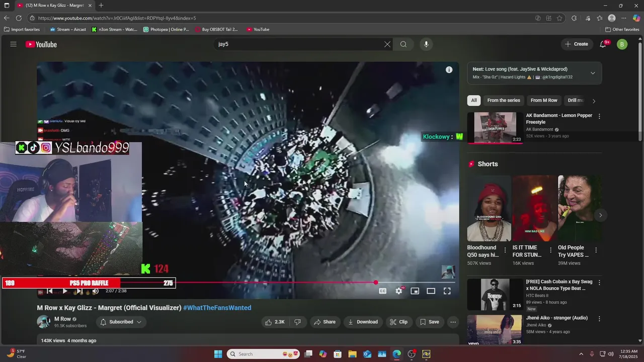Start voice search with the microphone
The height and width of the screenshot is (362, 644).
[x=426, y=44]
